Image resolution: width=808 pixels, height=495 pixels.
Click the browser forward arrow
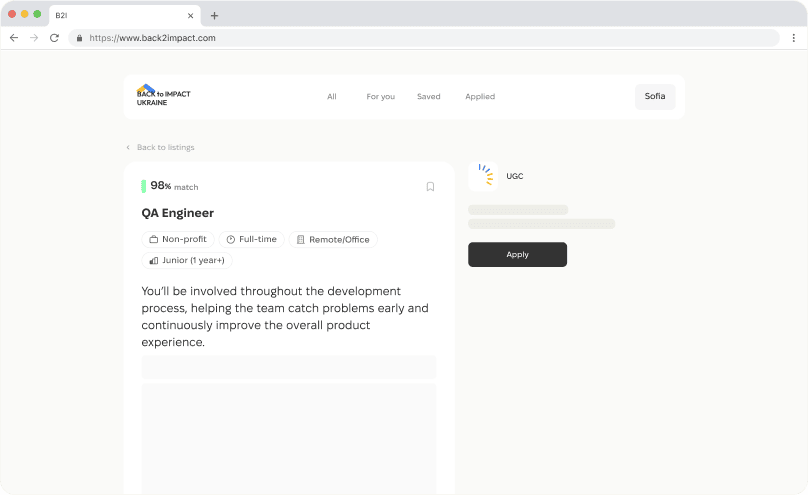click(34, 38)
